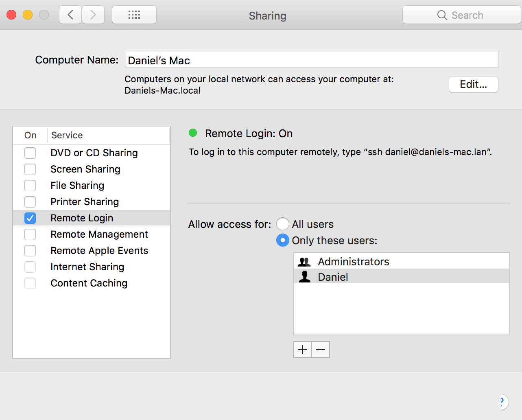Viewport: 522px width, 420px height.
Task: Show all preferences with the grid button
Action: point(134,15)
